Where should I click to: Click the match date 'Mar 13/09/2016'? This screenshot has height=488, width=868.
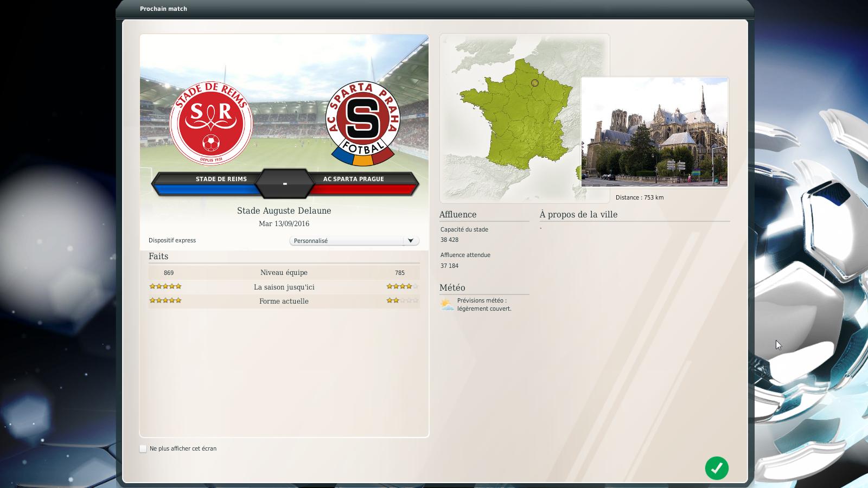284,223
